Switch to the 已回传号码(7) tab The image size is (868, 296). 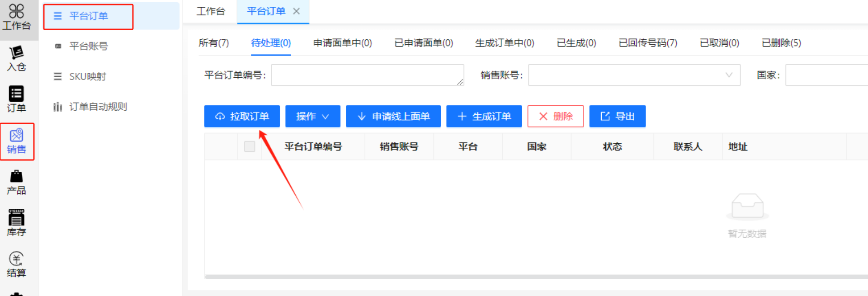click(647, 43)
